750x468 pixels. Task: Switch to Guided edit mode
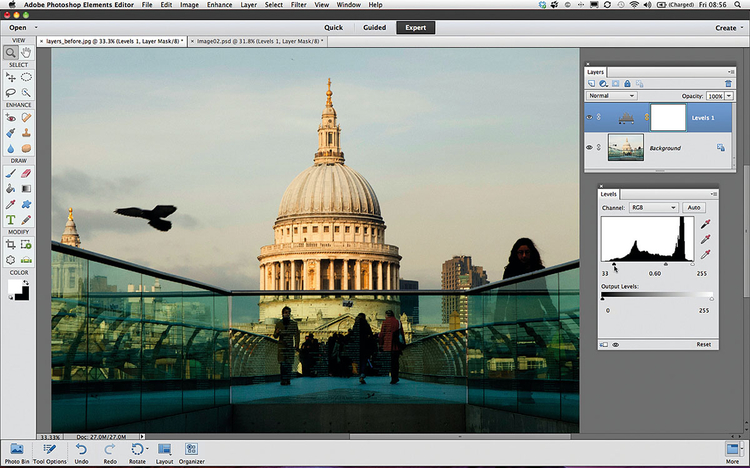(374, 28)
